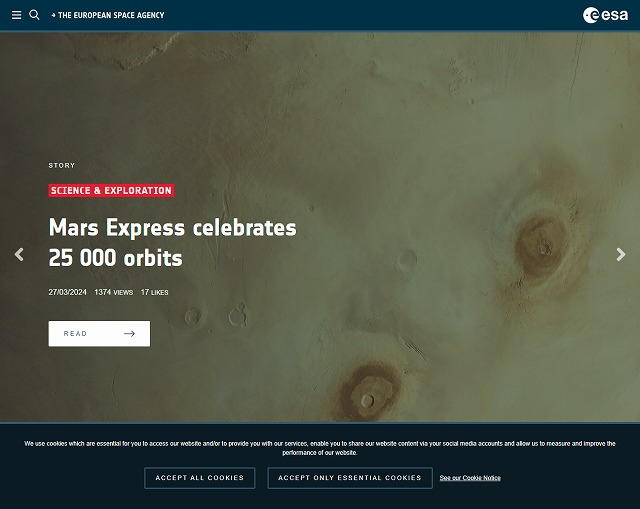Go to previous slide arrow
The height and width of the screenshot is (509, 640).
pos(19,254)
